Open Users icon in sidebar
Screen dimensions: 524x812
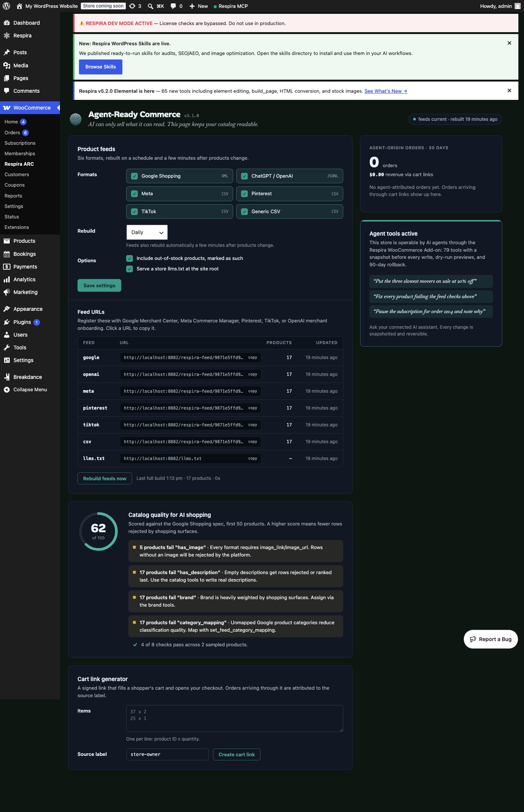(x=7, y=335)
